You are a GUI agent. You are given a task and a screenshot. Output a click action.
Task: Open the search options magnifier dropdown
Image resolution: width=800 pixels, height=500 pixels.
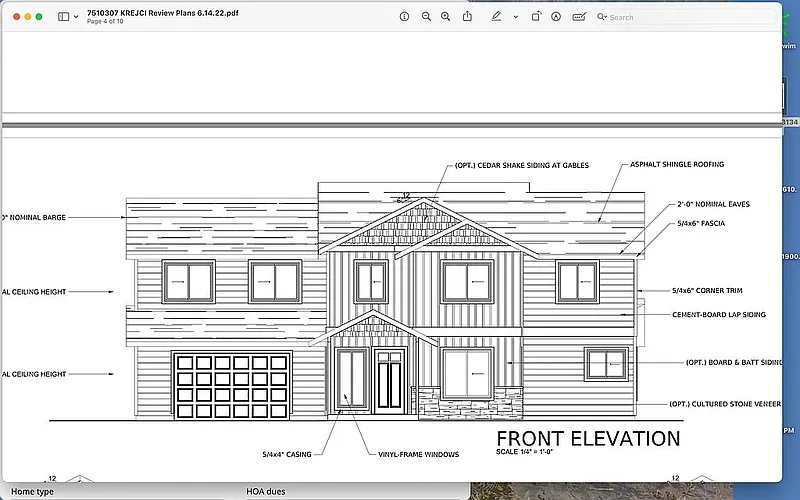click(602, 17)
